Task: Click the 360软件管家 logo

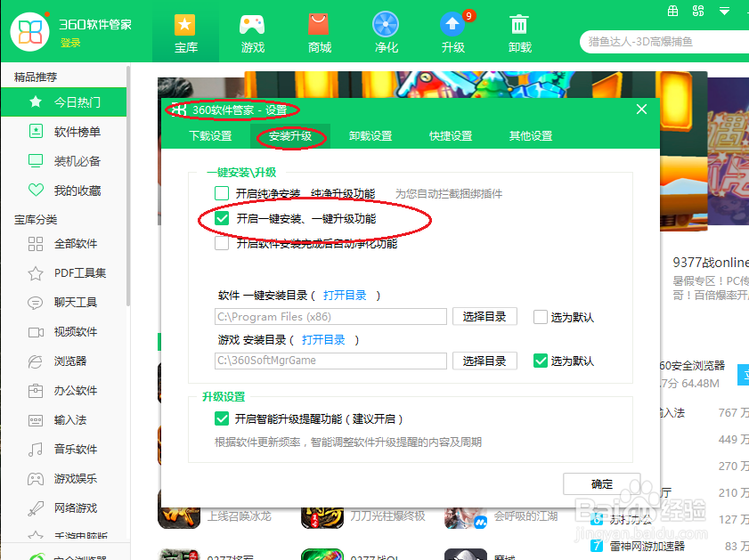Action: click(29, 32)
